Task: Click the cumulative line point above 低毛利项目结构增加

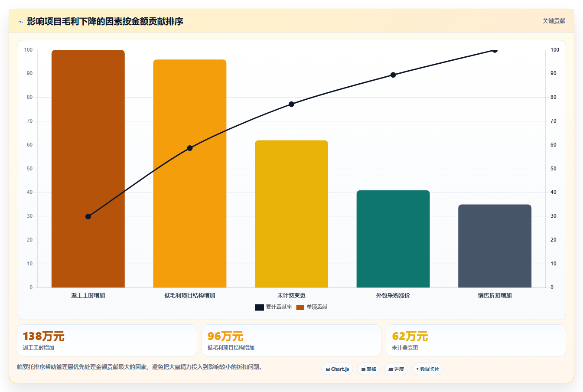Action: pos(190,148)
